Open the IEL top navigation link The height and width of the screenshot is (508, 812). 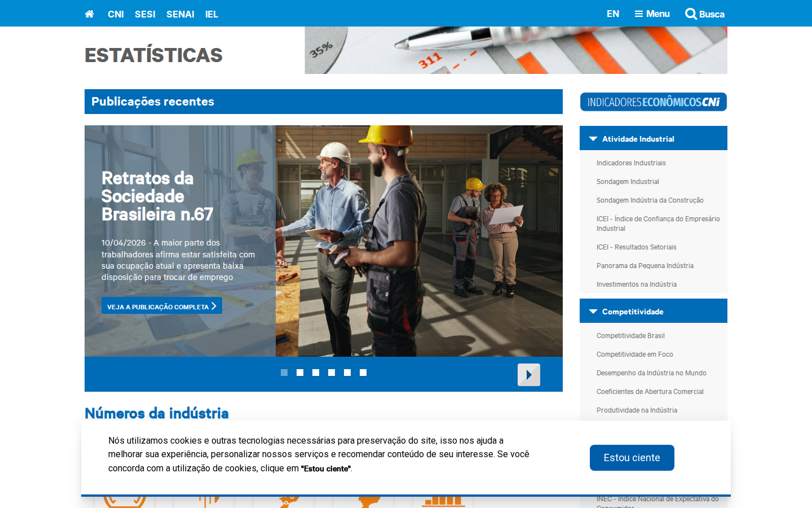click(211, 14)
